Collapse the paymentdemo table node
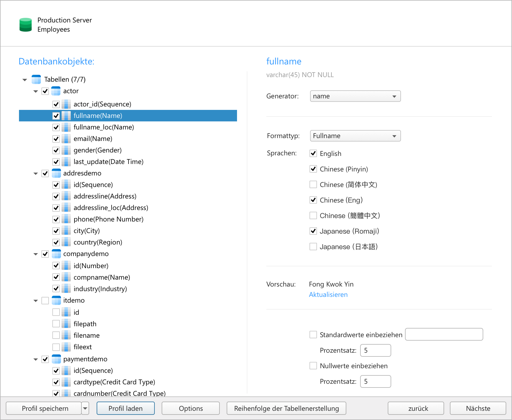512x420 pixels. point(36,359)
